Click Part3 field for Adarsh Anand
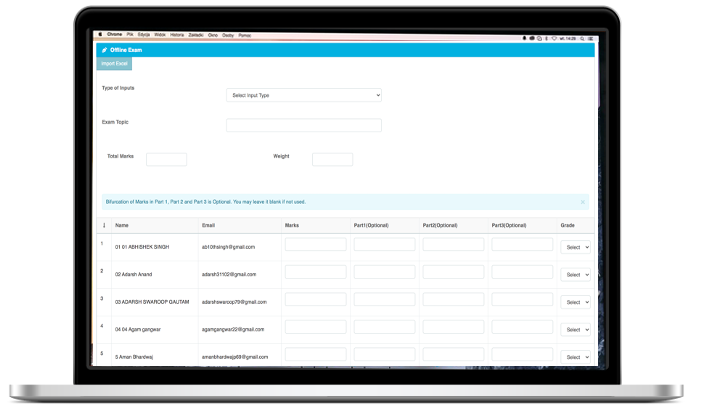Image resolution: width=720 pixels, height=405 pixels. click(x=522, y=272)
